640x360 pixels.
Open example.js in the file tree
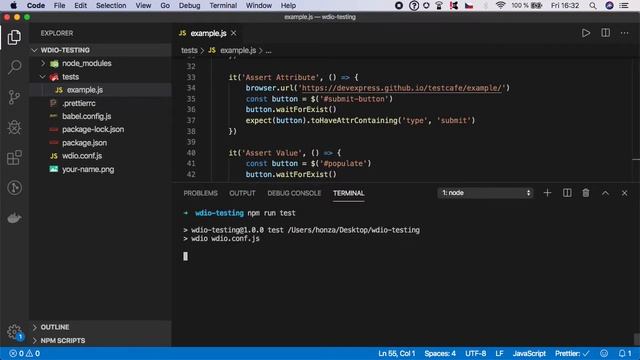tap(101, 90)
